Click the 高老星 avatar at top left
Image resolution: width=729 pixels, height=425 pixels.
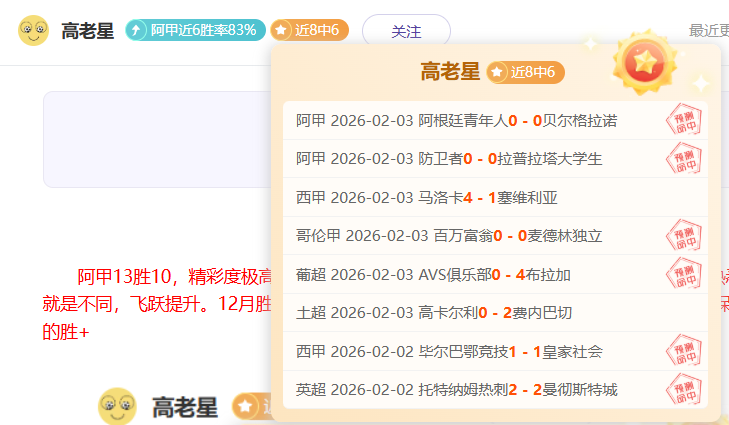tap(33, 31)
